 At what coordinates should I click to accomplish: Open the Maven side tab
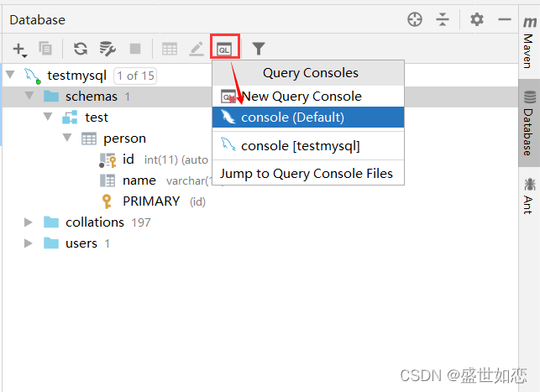coord(529,42)
